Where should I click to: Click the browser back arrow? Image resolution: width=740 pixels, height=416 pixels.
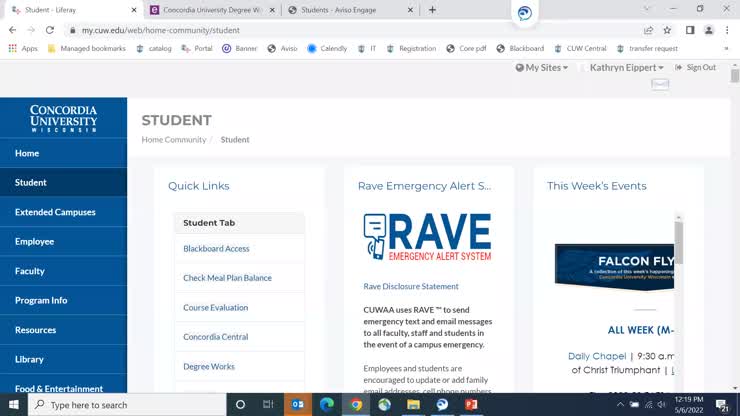13,30
